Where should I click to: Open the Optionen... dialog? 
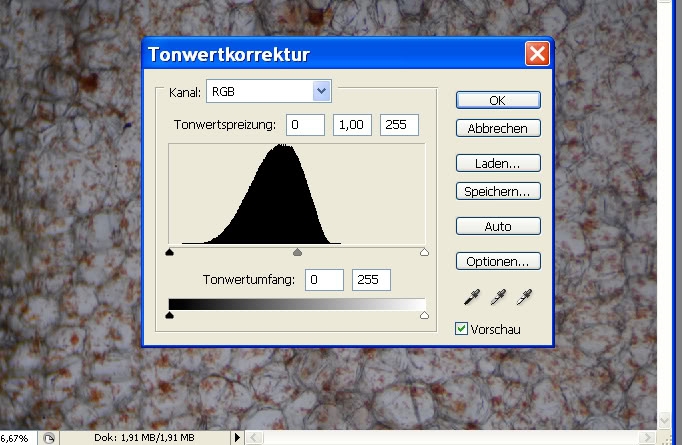[x=498, y=262]
